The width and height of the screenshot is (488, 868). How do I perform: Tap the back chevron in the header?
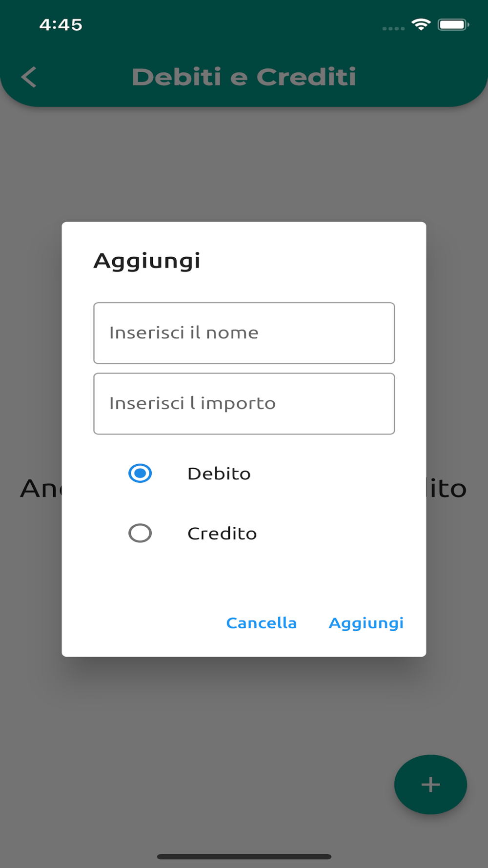tap(29, 77)
